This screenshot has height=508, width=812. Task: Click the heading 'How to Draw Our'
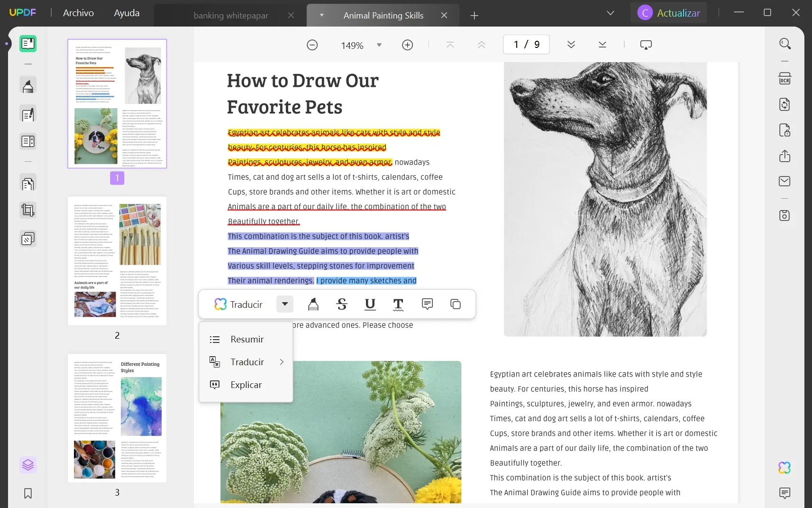302,81
